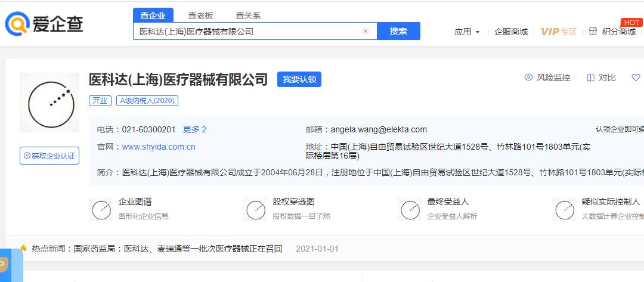Screen dimensions: 644x282
Task: Open the 最终受益人 icon
Action: [410, 209]
